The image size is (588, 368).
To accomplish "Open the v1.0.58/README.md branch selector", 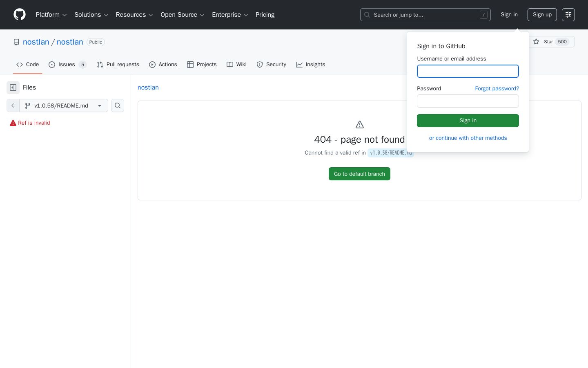I will coord(64,105).
